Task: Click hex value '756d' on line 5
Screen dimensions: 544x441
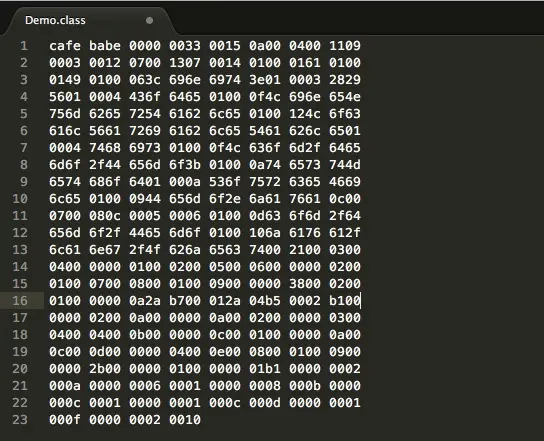Action: (x=65, y=113)
